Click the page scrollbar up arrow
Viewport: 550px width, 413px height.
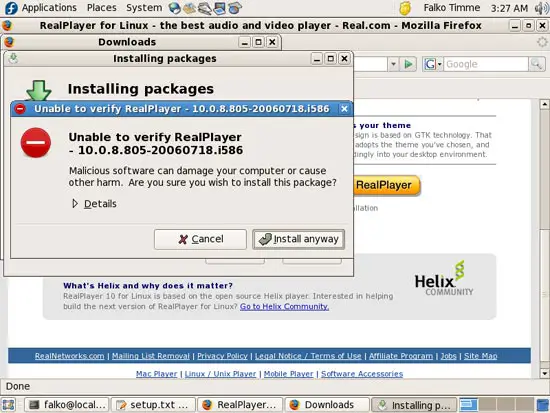(544, 104)
